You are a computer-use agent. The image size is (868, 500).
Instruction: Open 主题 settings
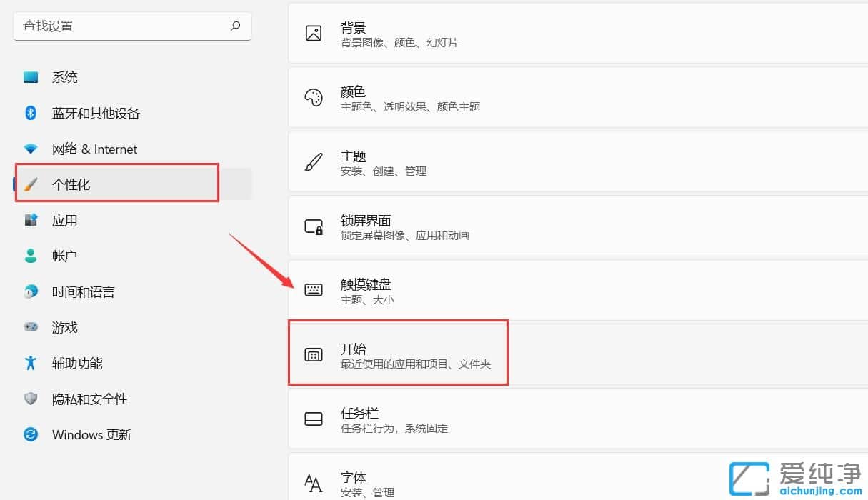click(578, 161)
